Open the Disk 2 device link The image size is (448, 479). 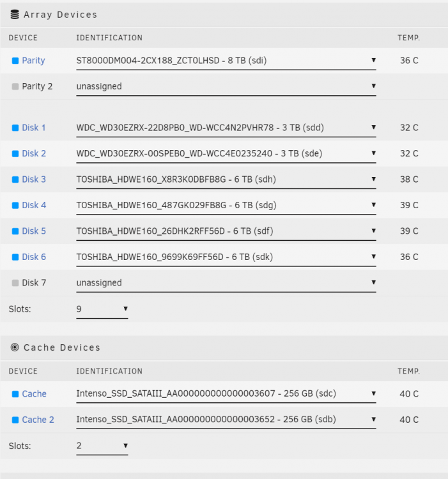(x=34, y=153)
